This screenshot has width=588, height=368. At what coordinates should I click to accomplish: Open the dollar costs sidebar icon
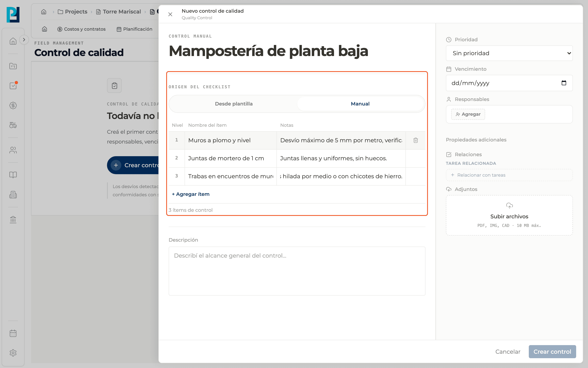click(13, 105)
